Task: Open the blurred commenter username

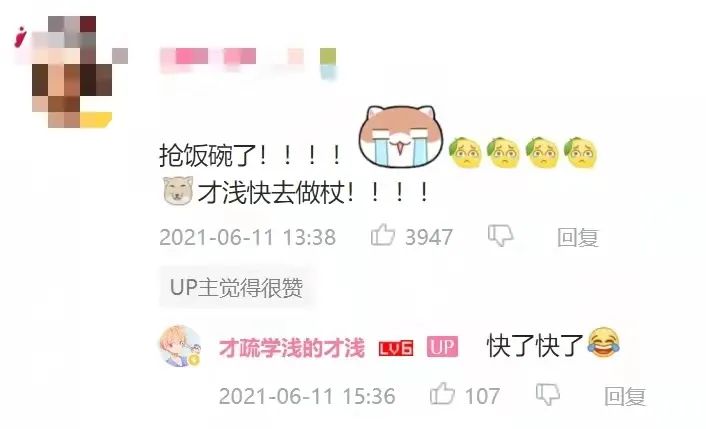Action: click(248, 61)
